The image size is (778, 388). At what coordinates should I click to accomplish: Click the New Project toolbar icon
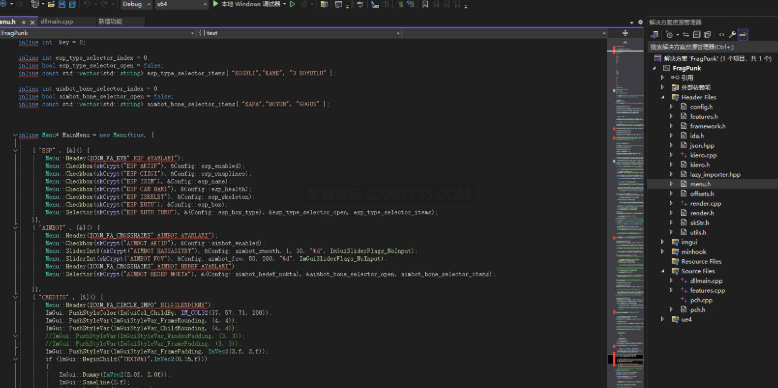[x=35, y=4]
